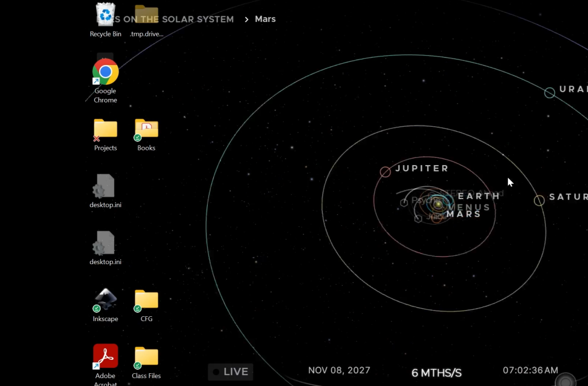This screenshot has width=588, height=386.
Task: Select the Juice spacecraft hexagon marker
Action: [x=419, y=218]
